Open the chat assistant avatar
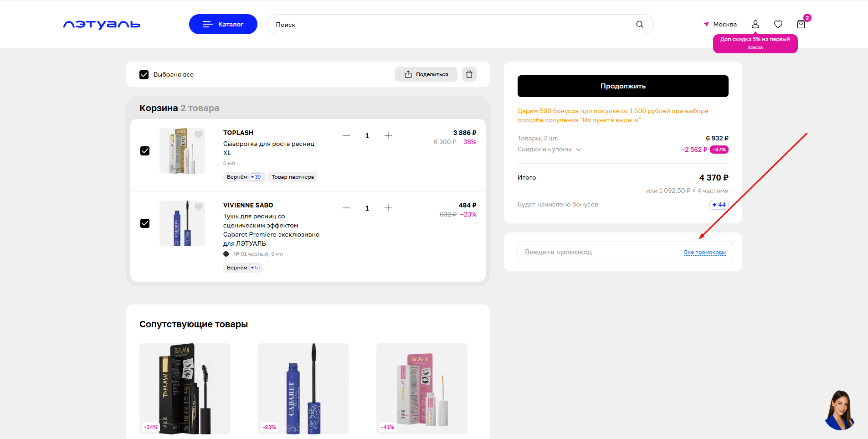 point(839,411)
